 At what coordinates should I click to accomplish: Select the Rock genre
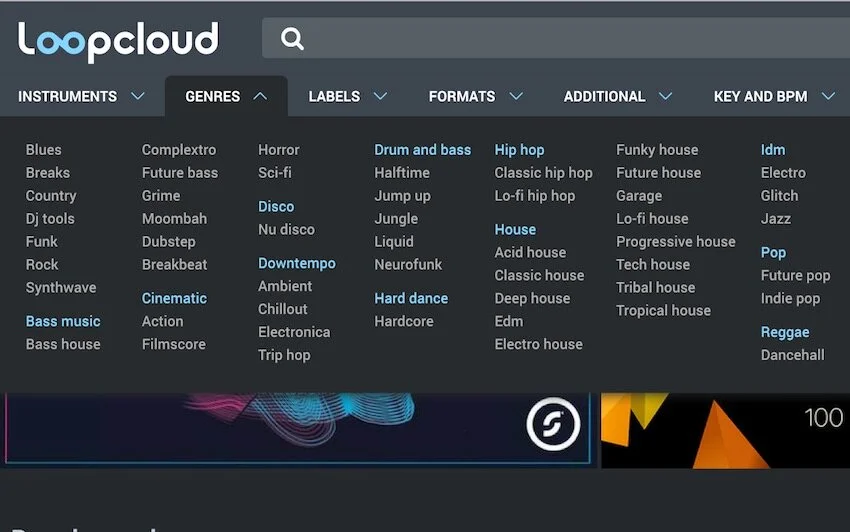(x=42, y=265)
